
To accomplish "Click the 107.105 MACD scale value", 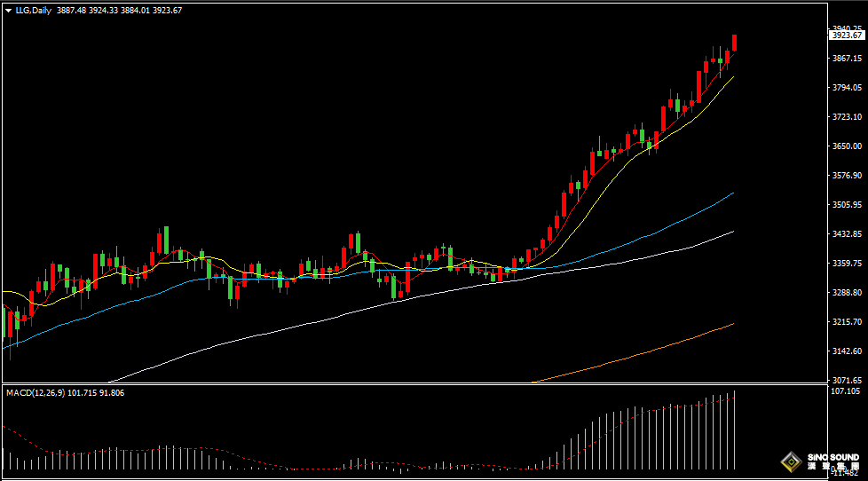I will (x=844, y=391).
